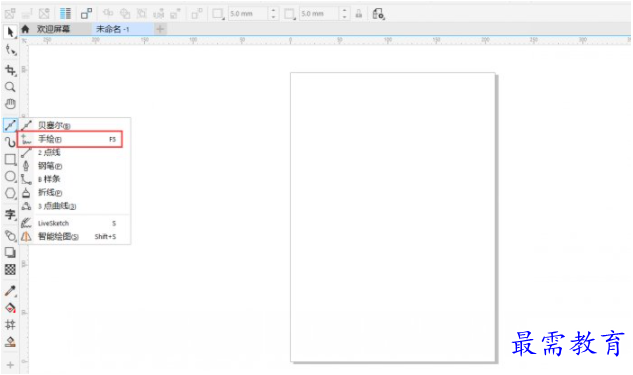Click the first 5.0 mm input field

point(248,14)
